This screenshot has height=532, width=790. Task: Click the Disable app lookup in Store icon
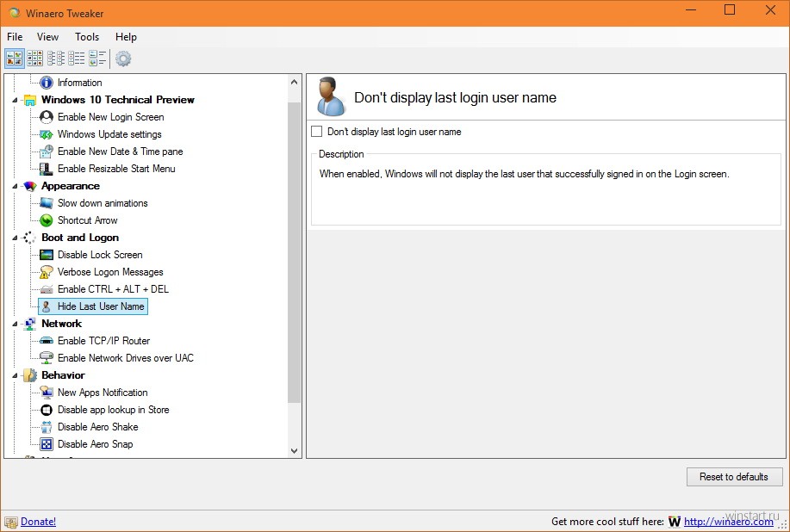click(x=47, y=410)
